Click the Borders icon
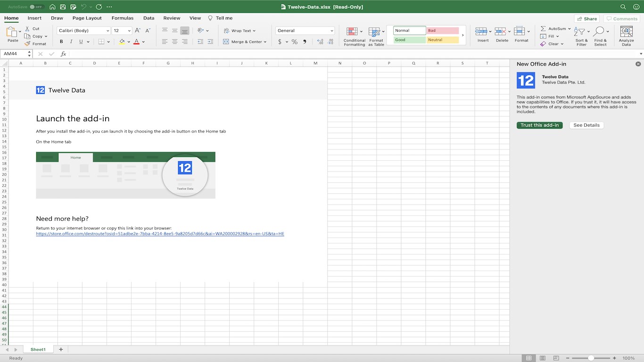 click(101, 41)
